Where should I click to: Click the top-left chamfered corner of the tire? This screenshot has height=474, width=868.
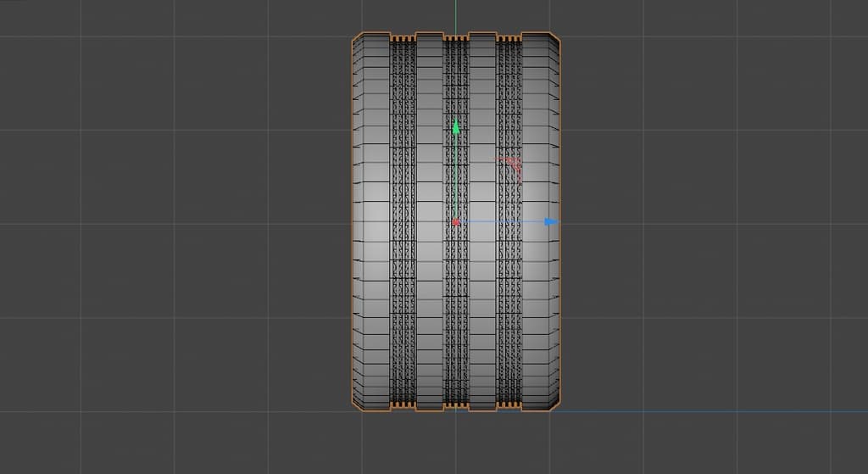pos(357,39)
